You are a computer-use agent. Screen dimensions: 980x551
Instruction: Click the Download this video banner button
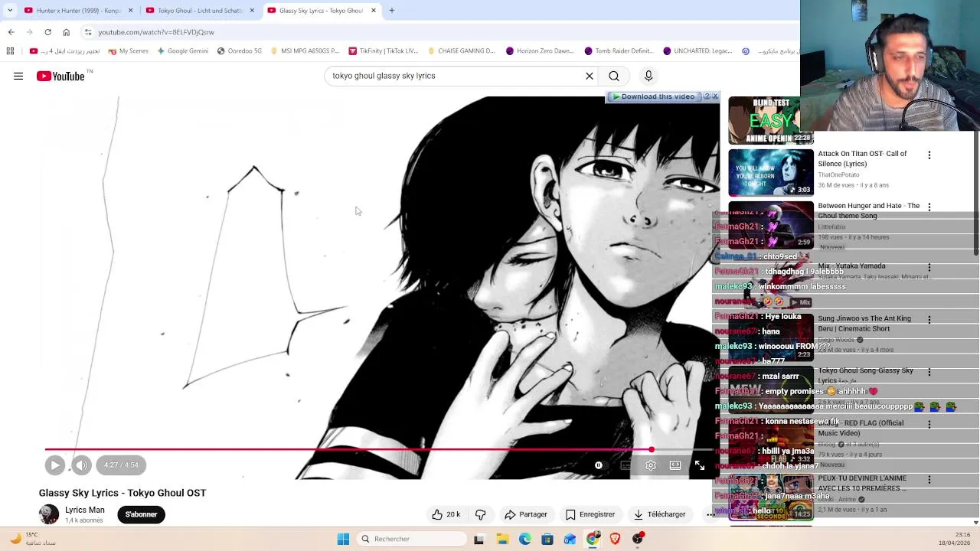pos(654,96)
